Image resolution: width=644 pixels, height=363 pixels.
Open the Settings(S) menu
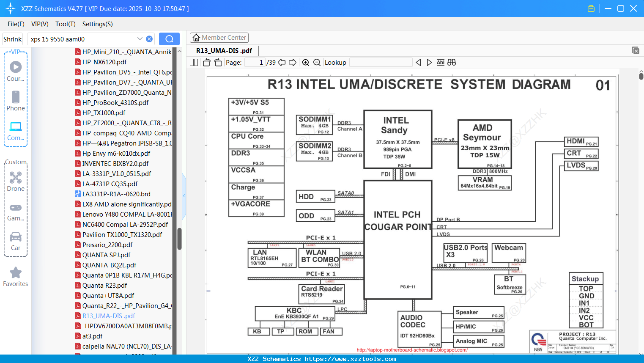98,24
